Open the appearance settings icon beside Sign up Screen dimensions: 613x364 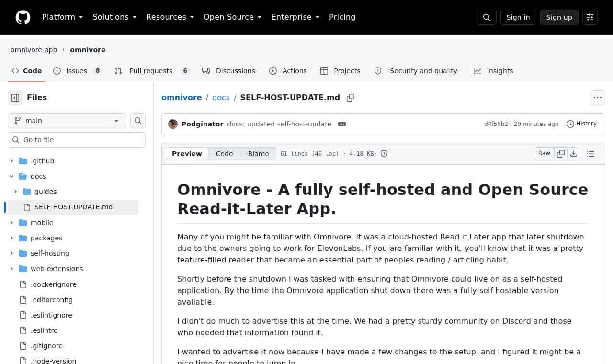pos(590,17)
